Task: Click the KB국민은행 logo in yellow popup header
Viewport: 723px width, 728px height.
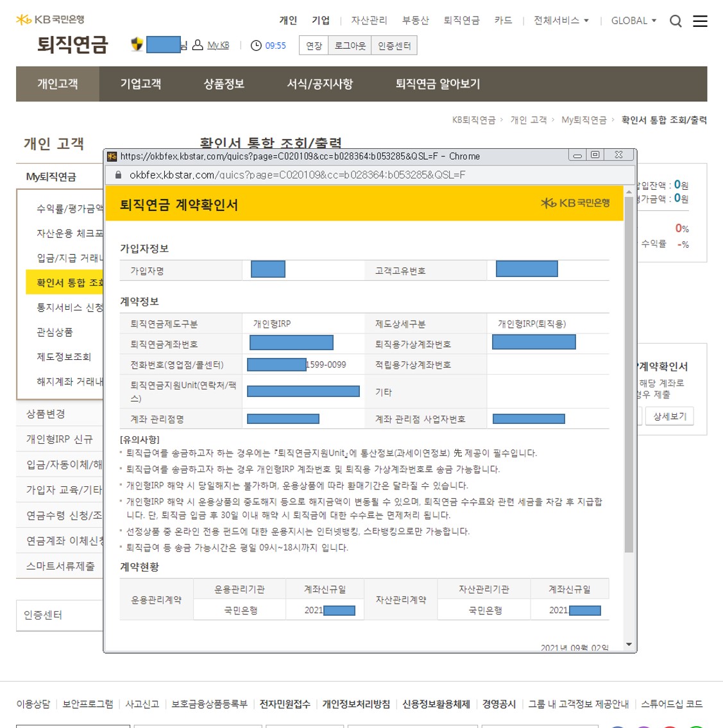Action: 575,203
